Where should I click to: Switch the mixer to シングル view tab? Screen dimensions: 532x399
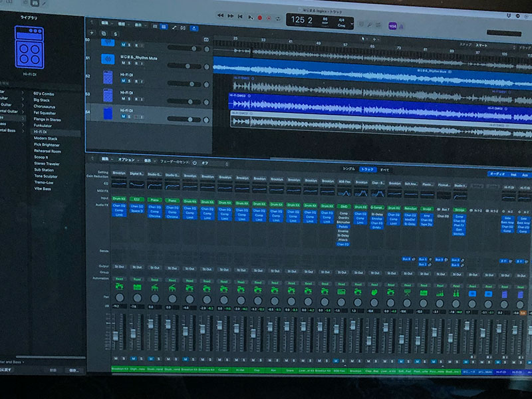tap(348, 170)
